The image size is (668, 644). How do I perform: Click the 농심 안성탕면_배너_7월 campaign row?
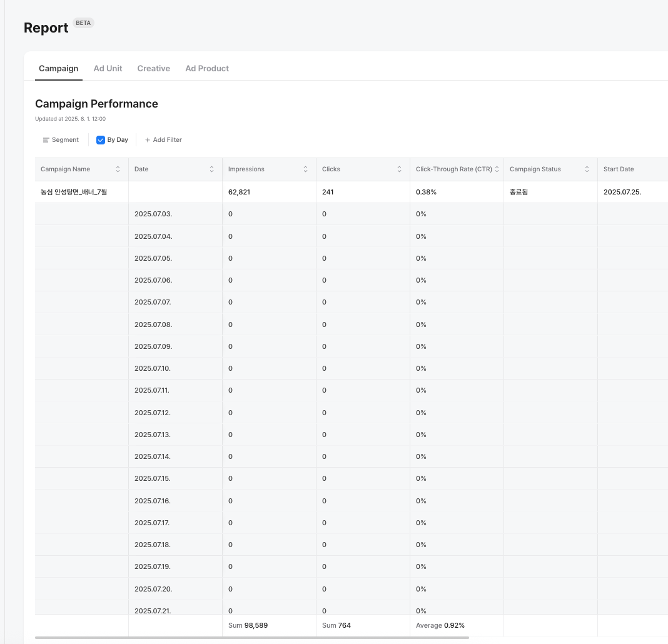coord(74,192)
